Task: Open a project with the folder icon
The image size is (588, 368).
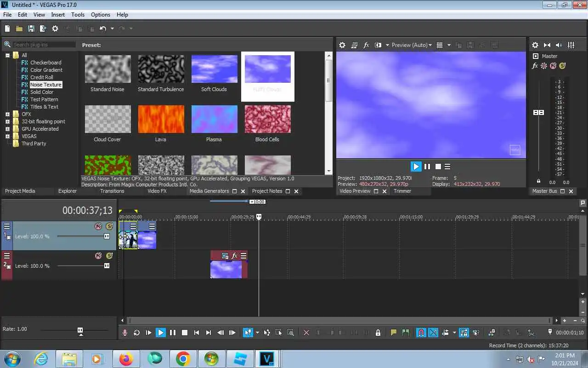Action: pos(19,29)
